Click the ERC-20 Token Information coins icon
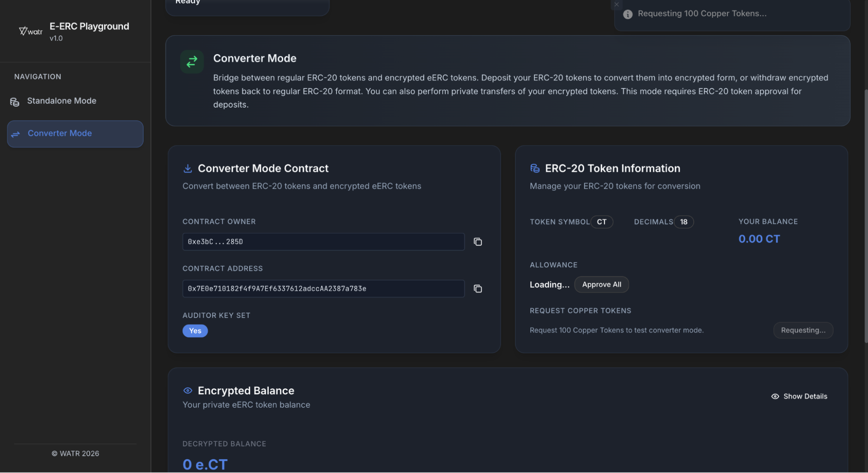 [535, 168]
